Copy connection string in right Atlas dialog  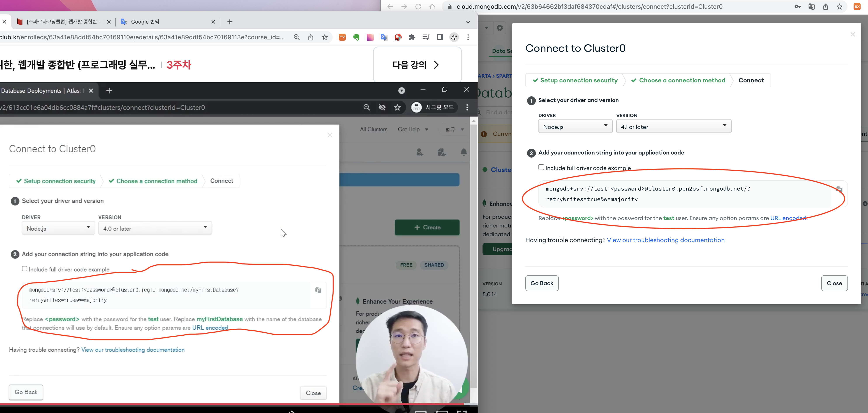click(839, 189)
